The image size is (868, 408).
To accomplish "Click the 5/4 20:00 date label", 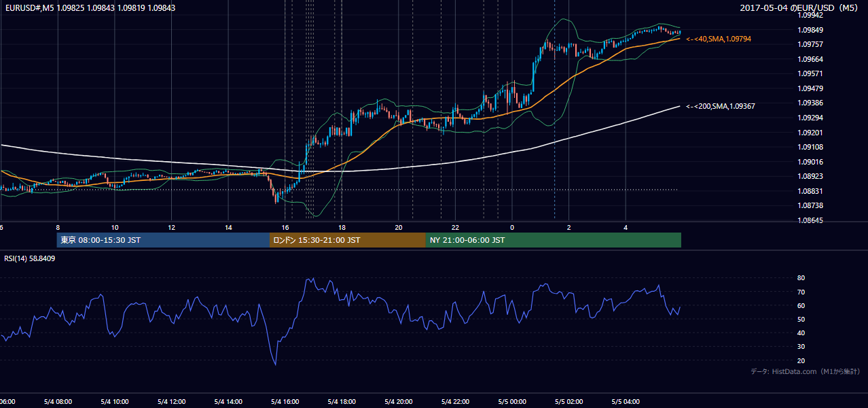I will pos(399,401).
